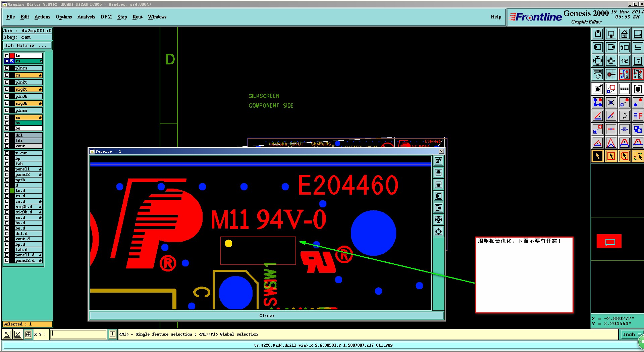
Task: Select the sig3b layer name
Action: pos(29,103)
